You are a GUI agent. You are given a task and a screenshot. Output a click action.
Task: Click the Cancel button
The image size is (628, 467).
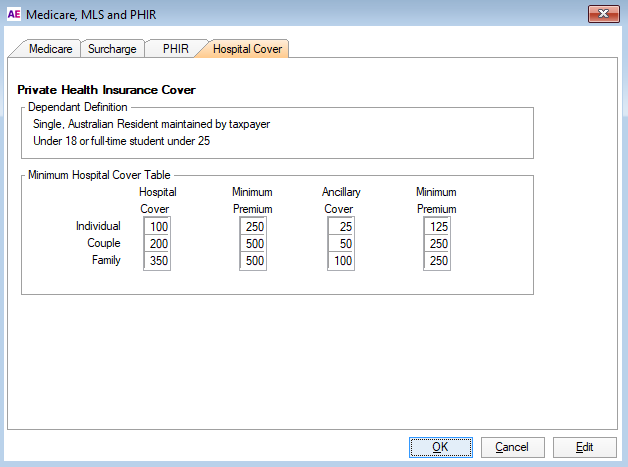coord(512,447)
